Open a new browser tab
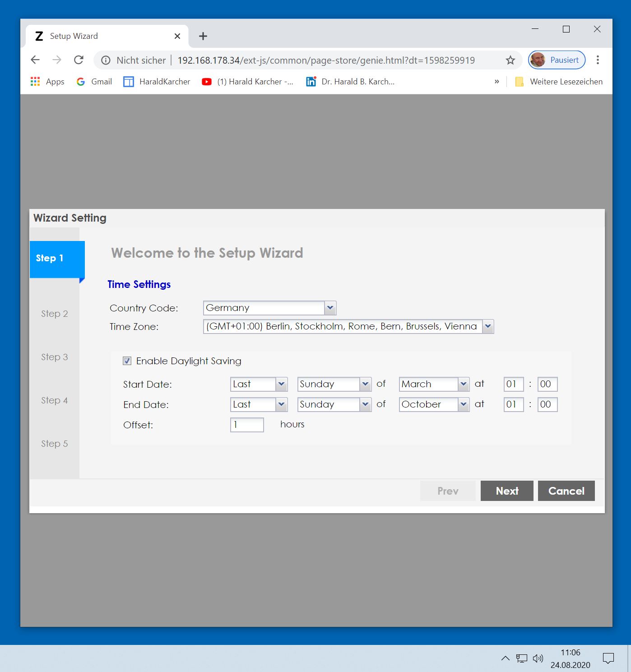 pyautogui.click(x=203, y=36)
